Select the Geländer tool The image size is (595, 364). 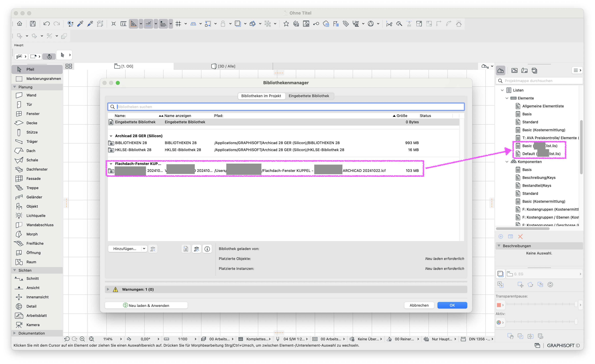pyautogui.click(x=37, y=197)
